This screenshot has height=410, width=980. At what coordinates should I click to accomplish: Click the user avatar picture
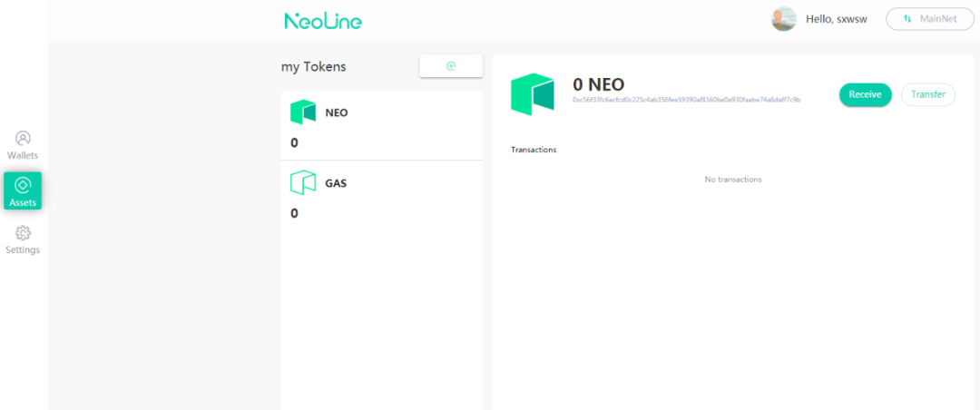pos(784,19)
